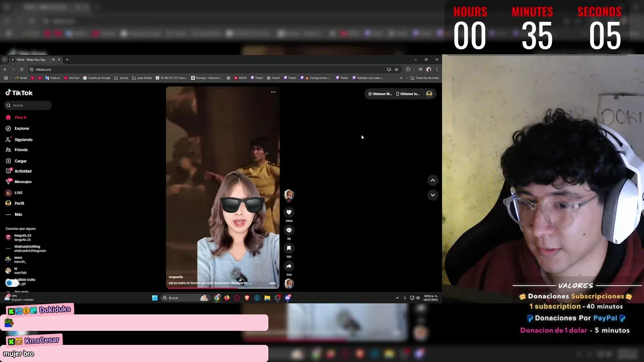Open the tab search dropdown in Chrome
644x362 pixels.
click(x=5, y=60)
